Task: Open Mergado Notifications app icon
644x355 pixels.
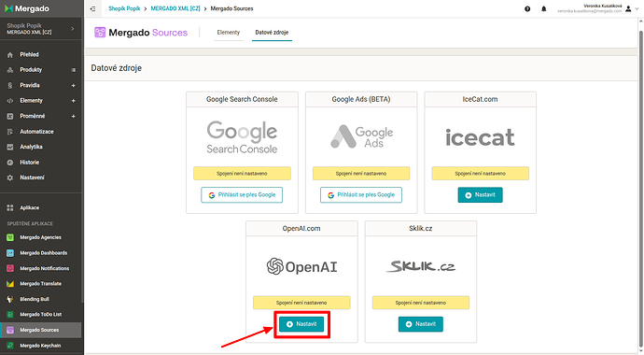Action: [x=10, y=268]
